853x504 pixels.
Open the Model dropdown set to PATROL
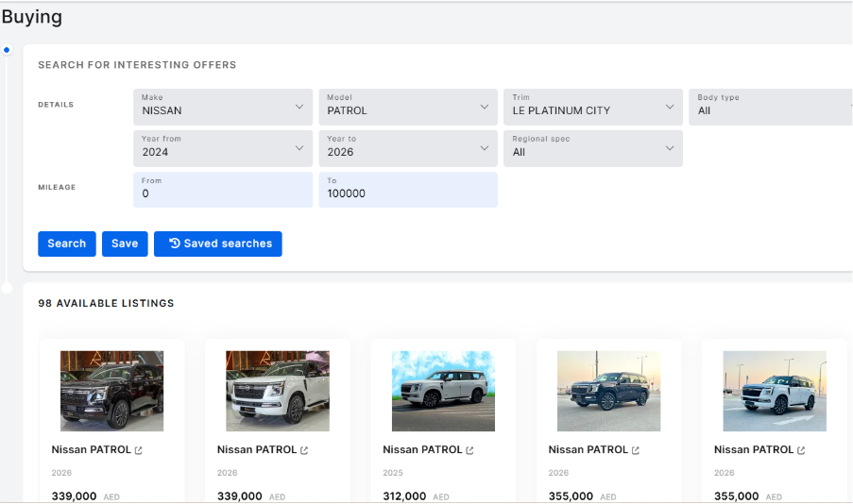click(x=408, y=107)
